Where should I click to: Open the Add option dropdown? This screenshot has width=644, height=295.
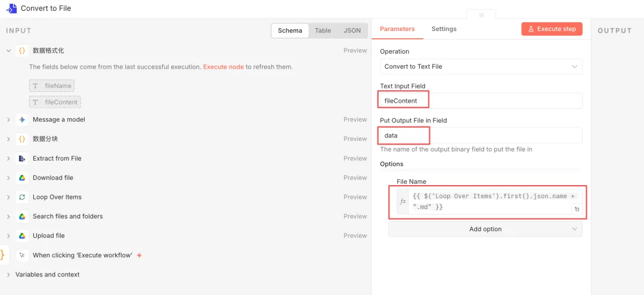tap(485, 229)
